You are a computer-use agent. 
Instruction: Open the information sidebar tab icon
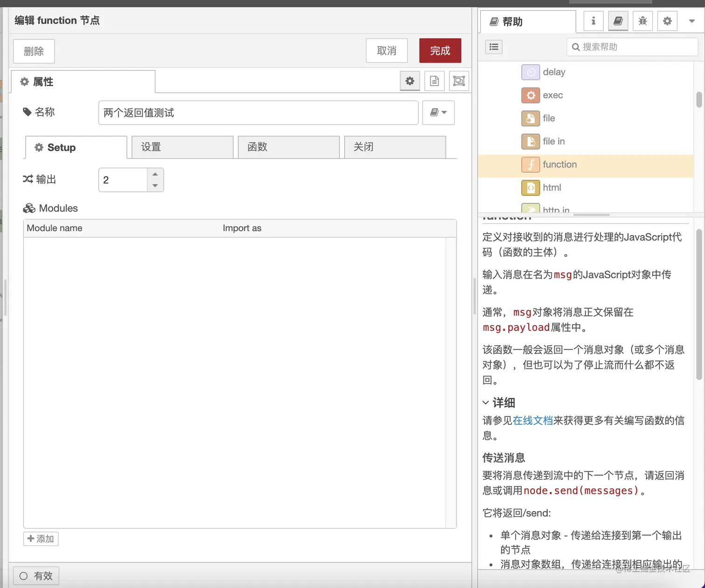593,21
